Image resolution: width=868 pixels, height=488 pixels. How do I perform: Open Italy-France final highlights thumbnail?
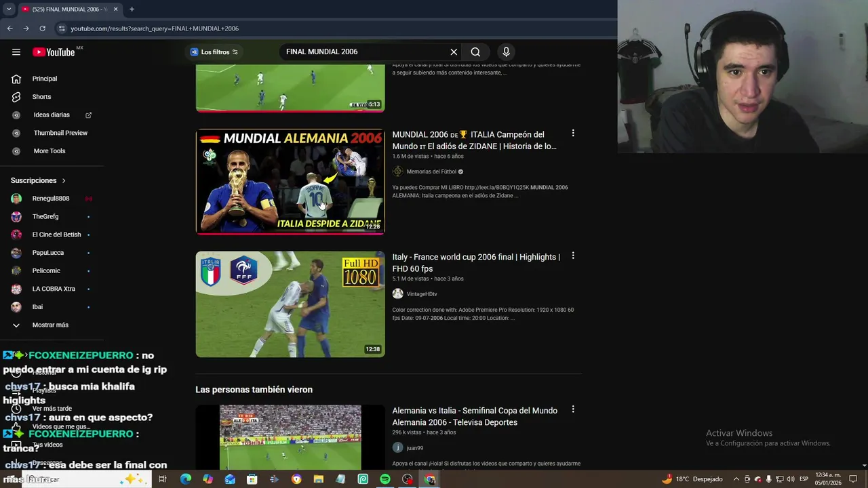(x=290, y=304)
